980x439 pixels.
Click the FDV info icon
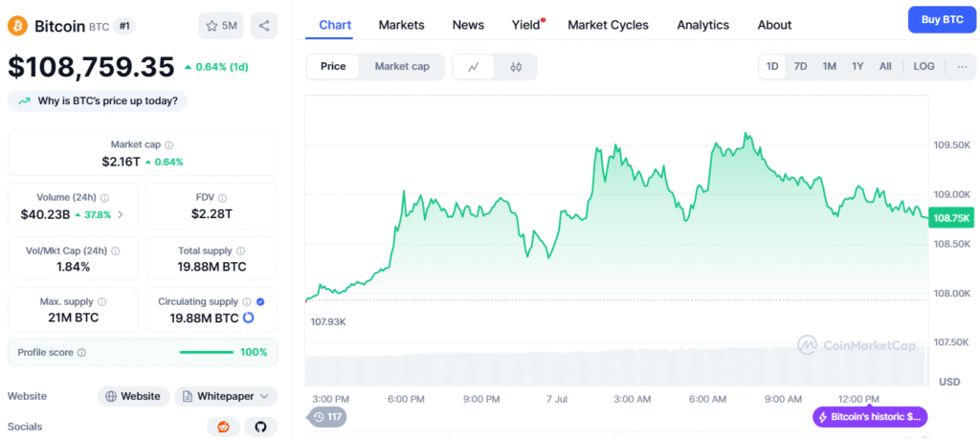coord(223,198)
